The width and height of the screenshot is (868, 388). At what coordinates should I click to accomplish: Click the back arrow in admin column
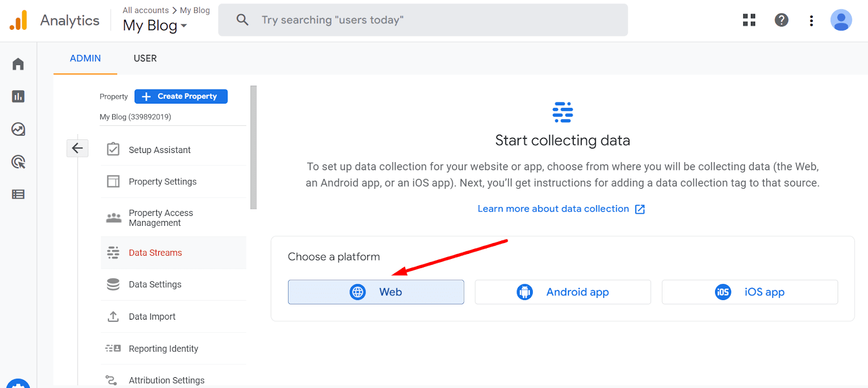(78, 148)
